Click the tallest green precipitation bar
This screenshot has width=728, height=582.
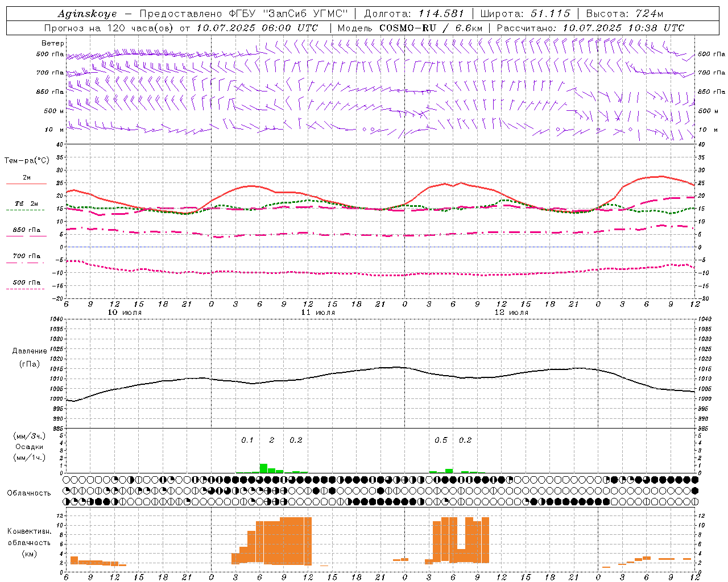point(263,468)
